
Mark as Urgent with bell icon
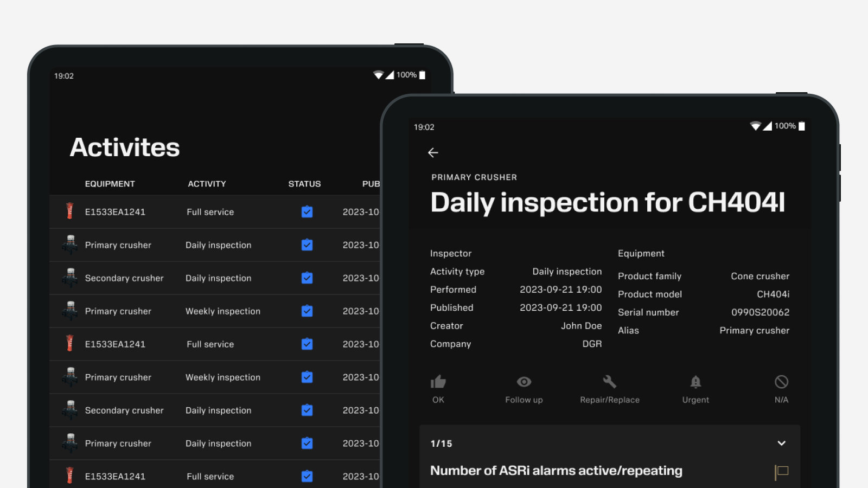tap(695, 382)
